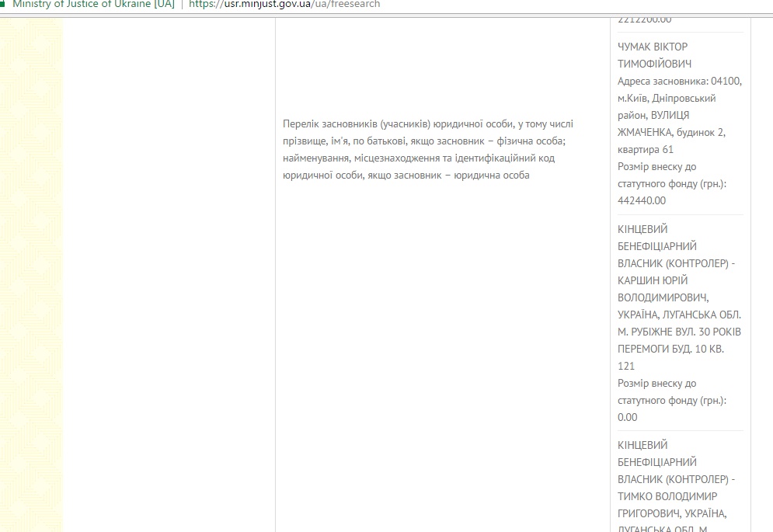Click the beneficiary name КАРШИН ЮРІЙ ВОЛОДИМИРОВИЧ
Image resolution: width=773 pixels, height=532 pixels.
[666, 289]
